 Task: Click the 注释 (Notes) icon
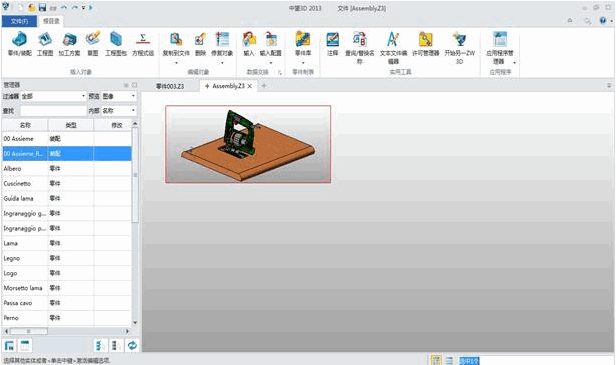[332, 44]
